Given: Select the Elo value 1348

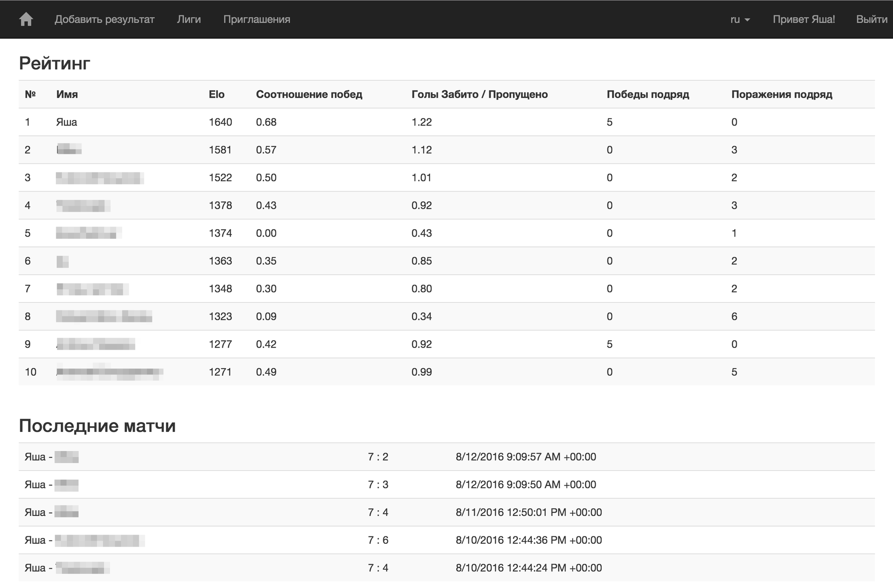Looking at the screenshot, I should pyautogui.click(x=220, y=289).
